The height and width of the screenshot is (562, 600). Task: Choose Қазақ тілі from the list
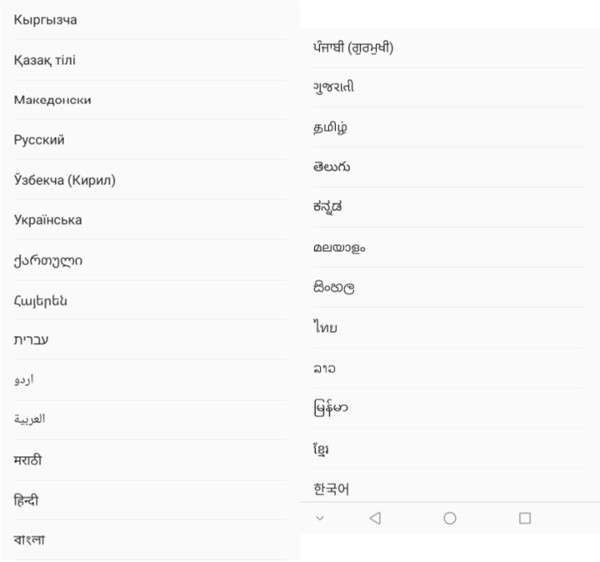(x=150, y=60)
